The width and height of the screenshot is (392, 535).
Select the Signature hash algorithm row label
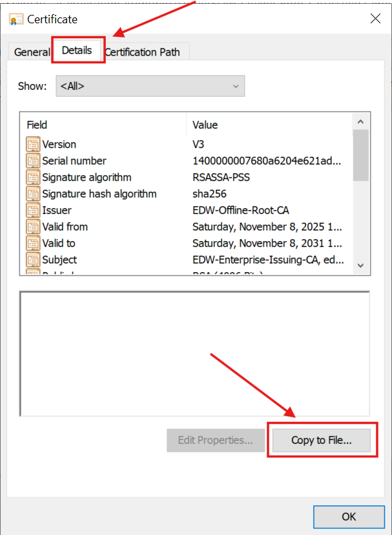99,194
